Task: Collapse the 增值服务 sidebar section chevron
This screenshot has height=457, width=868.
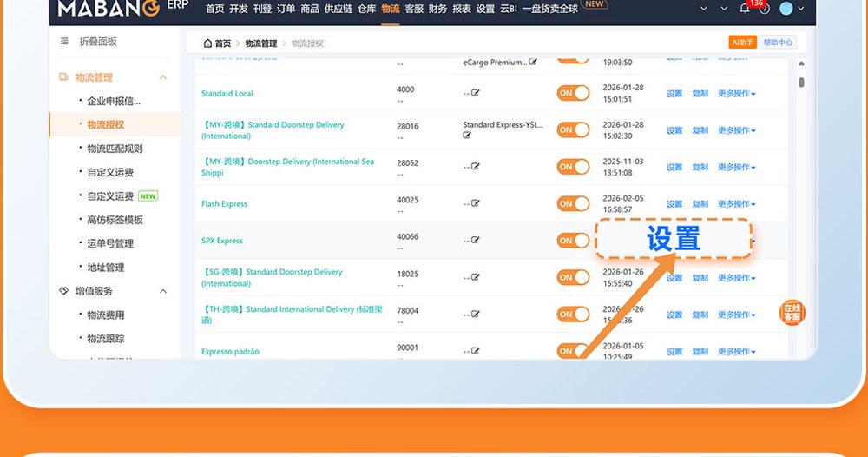Action: (x=163, y=291)
